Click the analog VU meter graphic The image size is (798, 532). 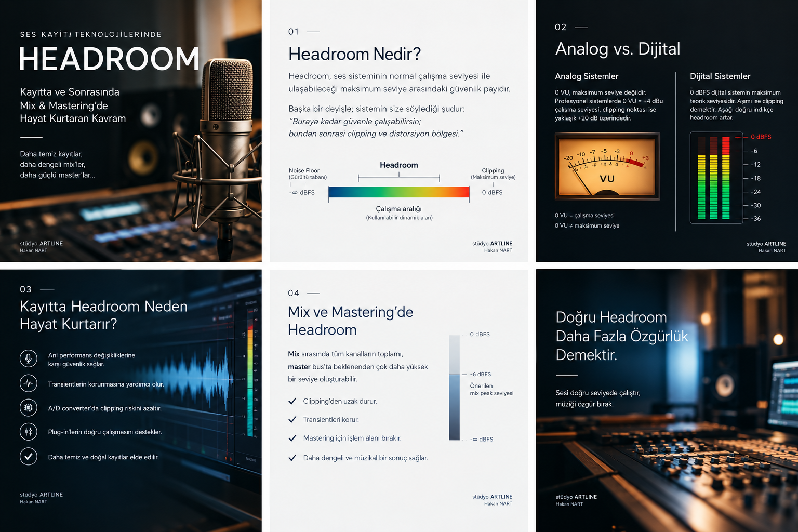pos(607,166)
